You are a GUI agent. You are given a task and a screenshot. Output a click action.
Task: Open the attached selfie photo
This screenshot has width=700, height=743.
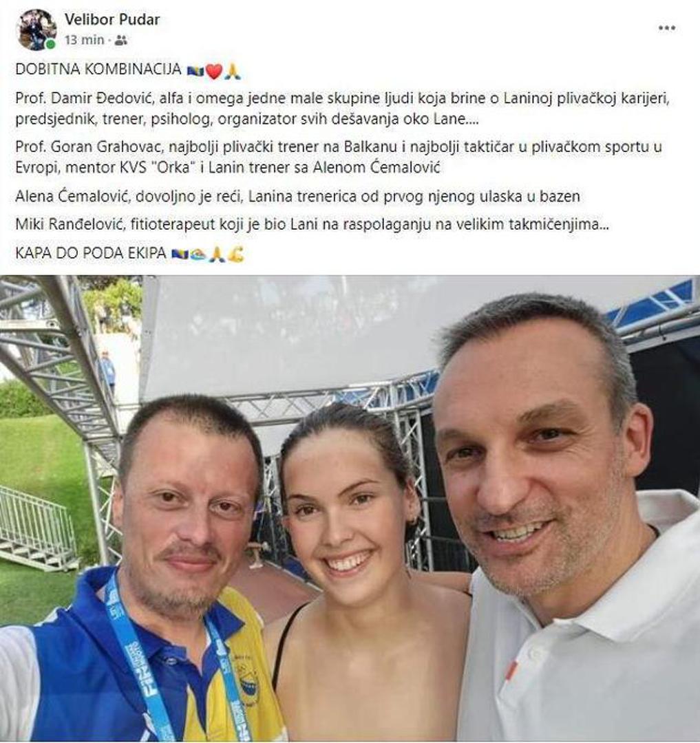pyautogui.click(x=350, y=509)
